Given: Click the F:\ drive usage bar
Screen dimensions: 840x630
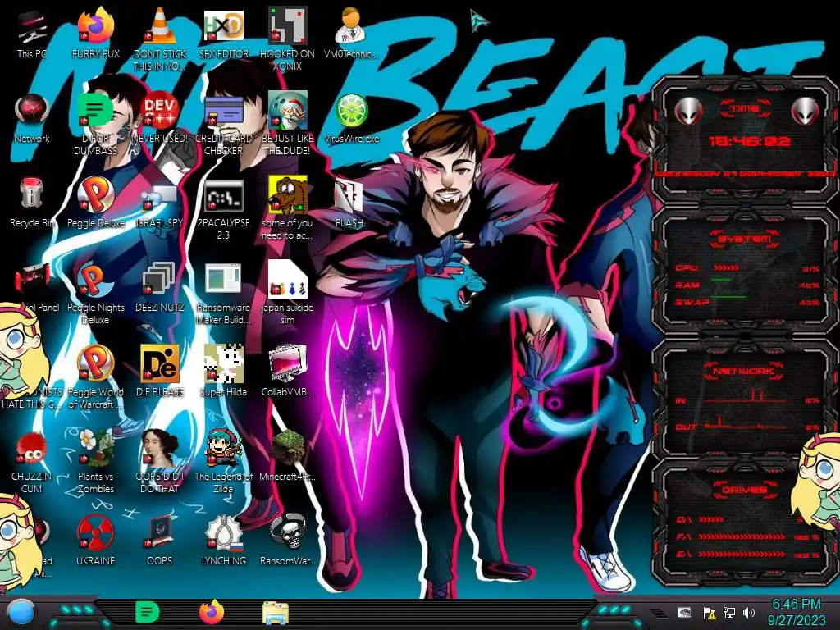Looking at the screenshot, I should [x=742, y=536].
